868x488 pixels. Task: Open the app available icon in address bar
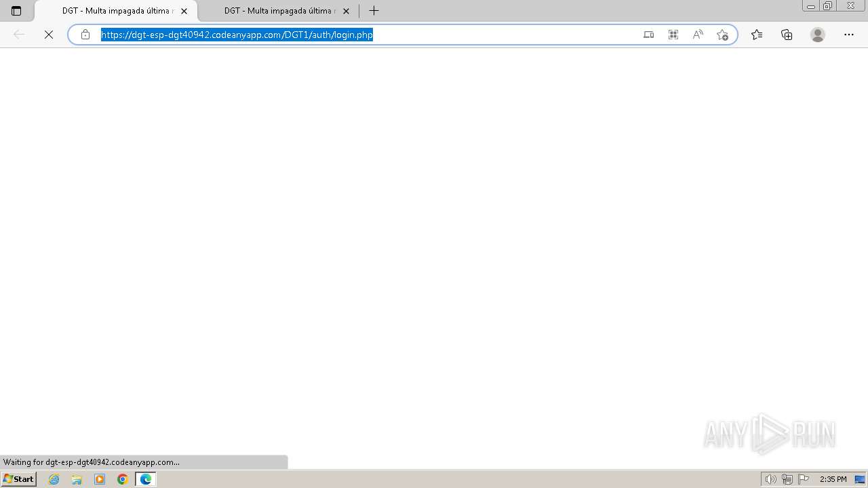[648, 35]
